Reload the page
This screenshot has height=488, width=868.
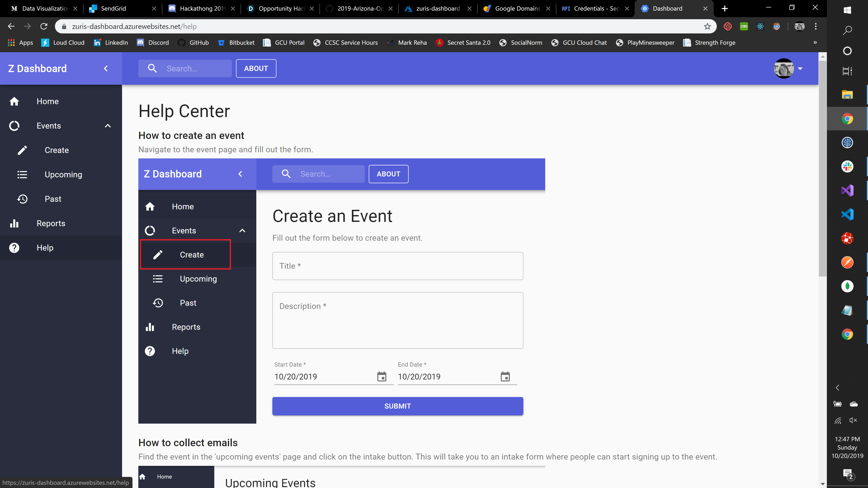point(44,26)
